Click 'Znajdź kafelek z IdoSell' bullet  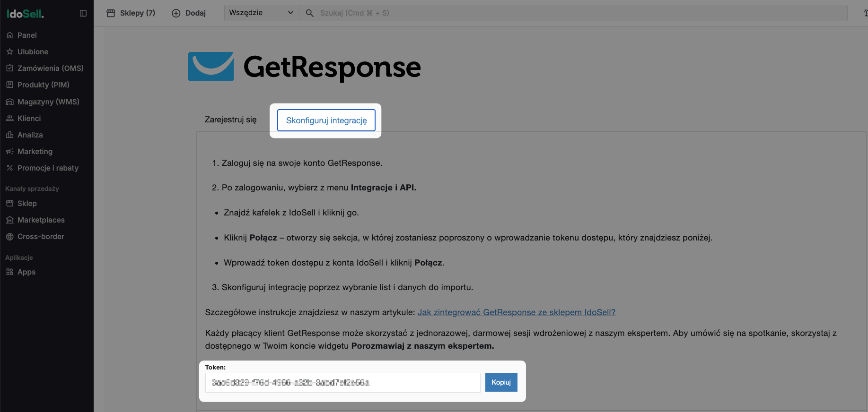pyautogui.click(x=291, y=213)
